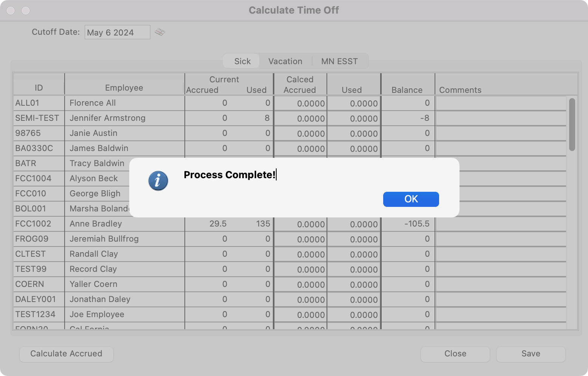Switch to the Vacation tab
The image size is (588, 376).
(285, 61)
